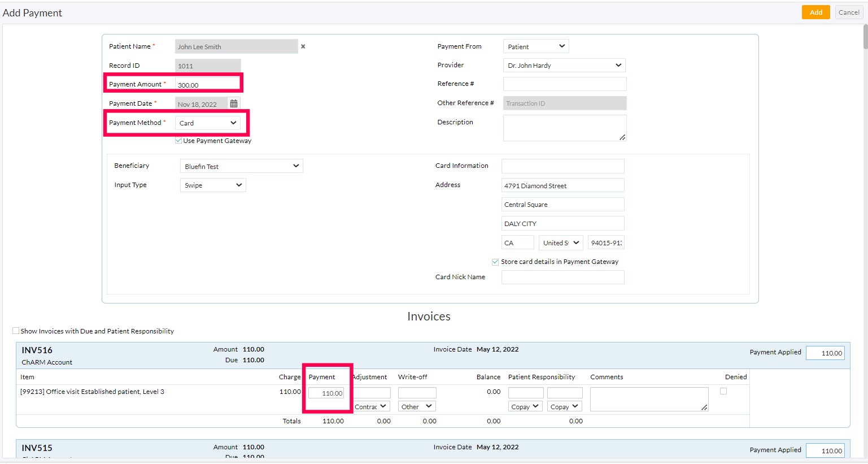
Task: Click the Card Nick Name field
Action: click(x=562, y=277)
